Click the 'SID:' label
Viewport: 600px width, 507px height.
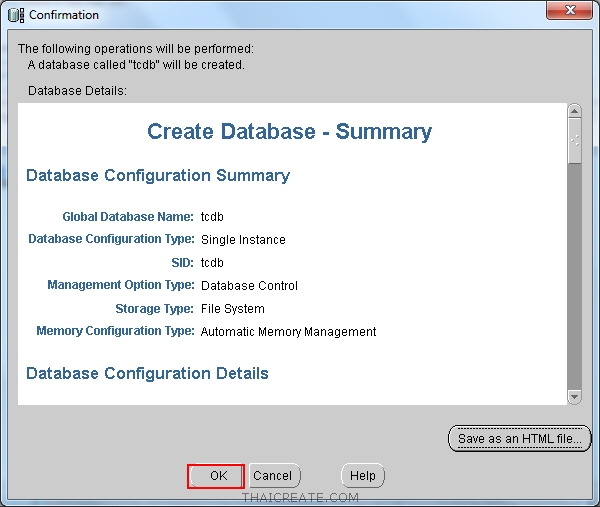pyautogui.click(x=183, y=263)
